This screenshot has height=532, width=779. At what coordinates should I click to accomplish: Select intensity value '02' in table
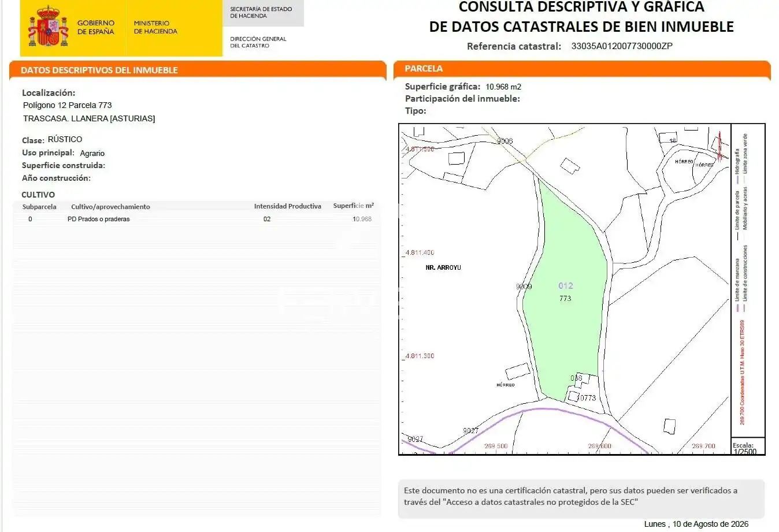point(267,219)
